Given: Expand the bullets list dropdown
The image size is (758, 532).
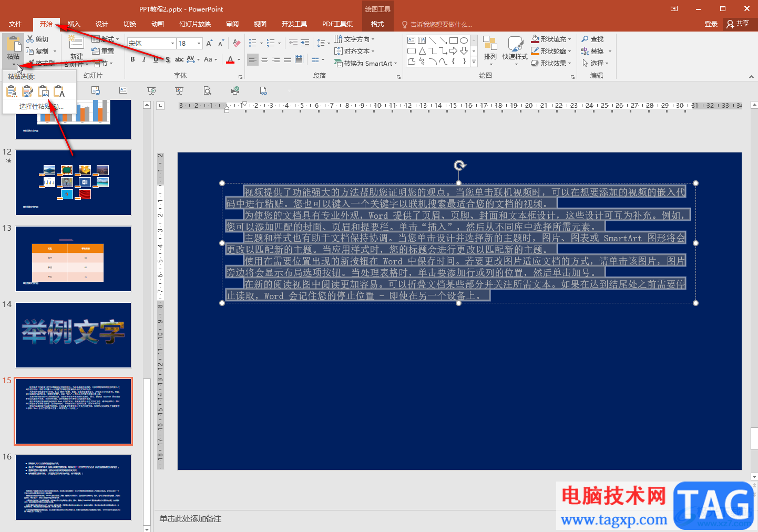Looking at the screenshot, I should pyautogui.click(x=261, y=43).
